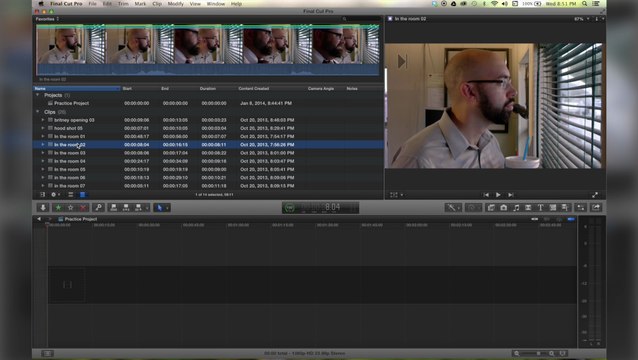The height and width of the screenshot is (360, 638).
Task: Open the viewer Transform tools dropdown
Action: [x=396, y=195]
